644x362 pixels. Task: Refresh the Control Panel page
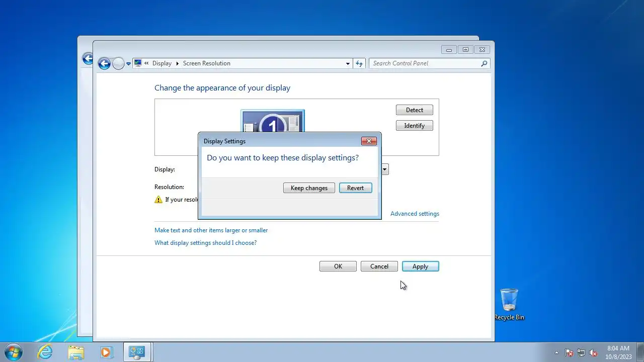point(359,63)
